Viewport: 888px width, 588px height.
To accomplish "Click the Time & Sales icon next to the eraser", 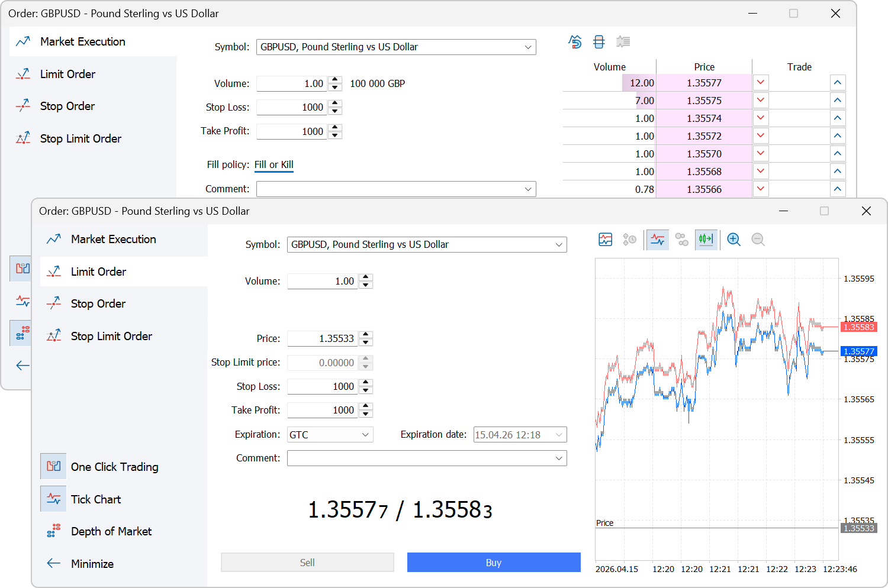I will pyautogui.click(x=623, y=41).
